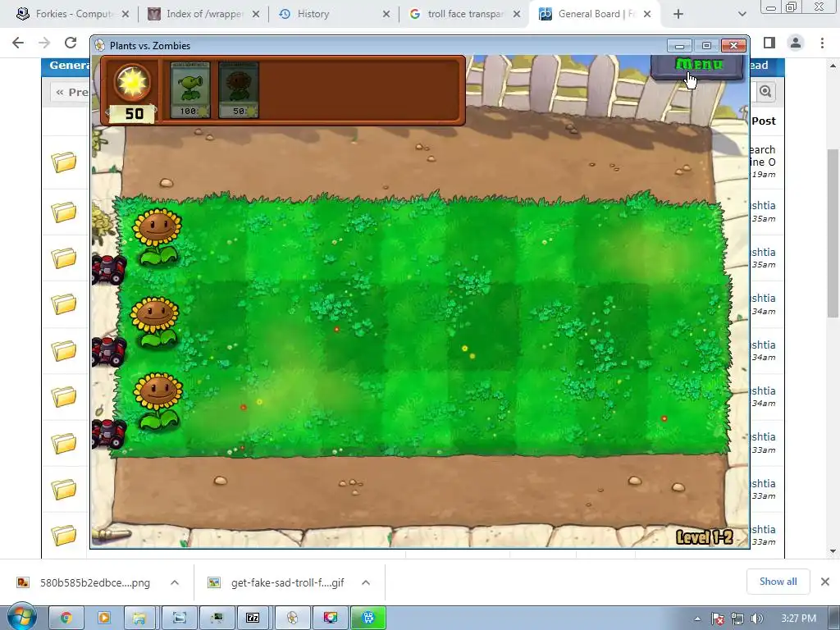This screenshot has height=630, width=840.
Task: Close the Forkies tab
Action: pyautogui.click(x=126, y=15)
